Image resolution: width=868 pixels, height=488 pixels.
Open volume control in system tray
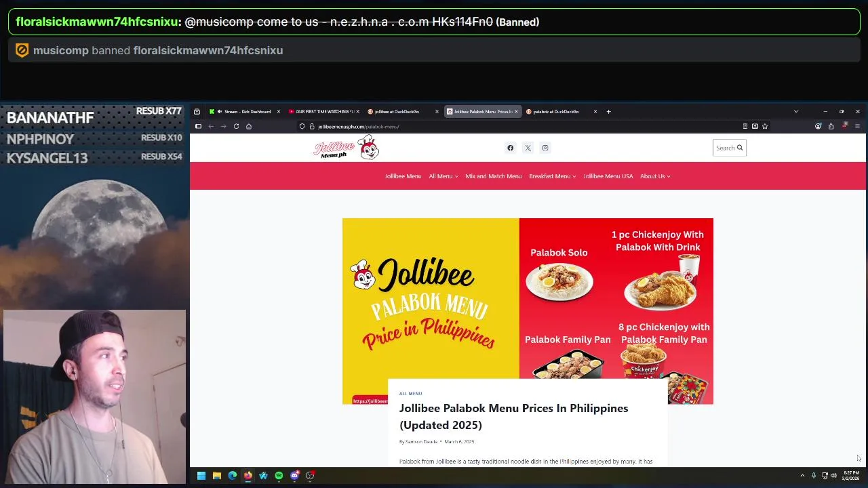(833, 476)
